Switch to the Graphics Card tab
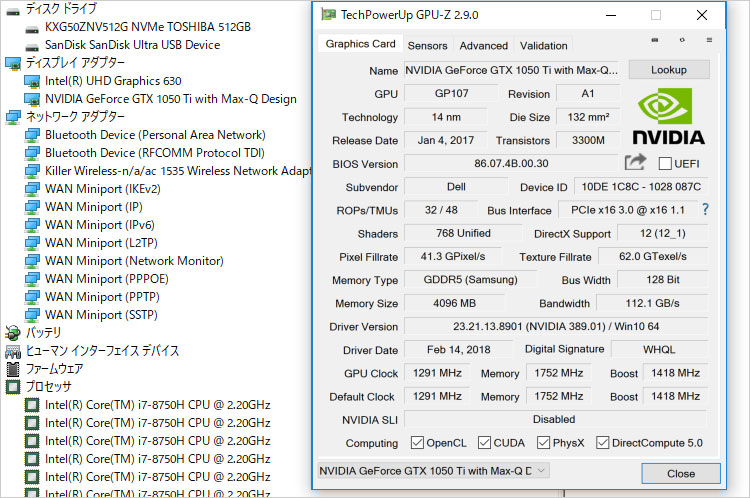This screenshot has width=750, height=498. point(360,44)
